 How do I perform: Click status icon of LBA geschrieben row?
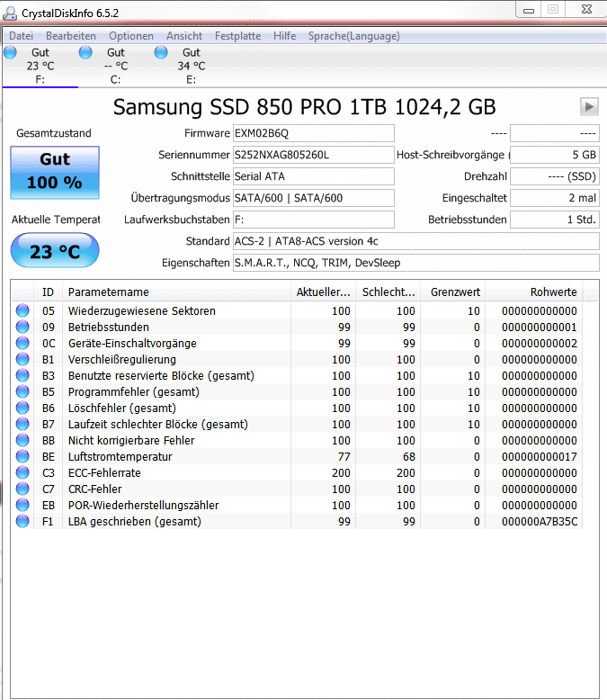[22, 521]
